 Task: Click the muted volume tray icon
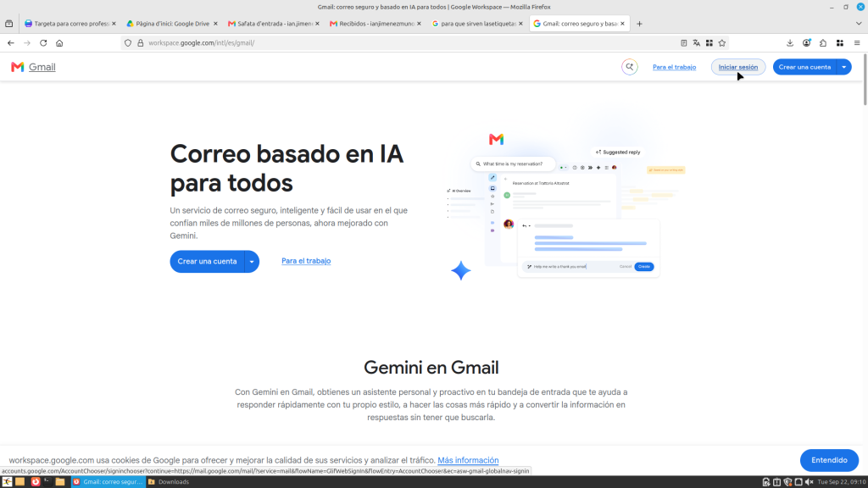coord(809,482)
